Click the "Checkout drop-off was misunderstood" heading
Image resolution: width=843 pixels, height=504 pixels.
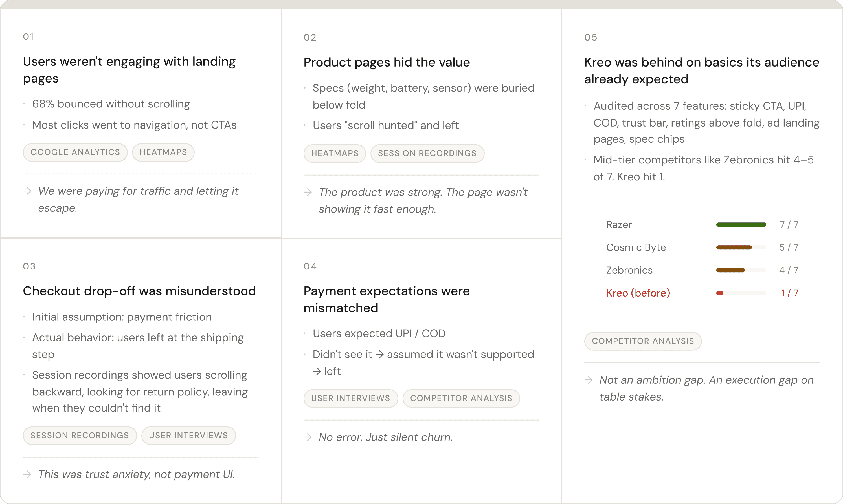click(x=139, y=291)
